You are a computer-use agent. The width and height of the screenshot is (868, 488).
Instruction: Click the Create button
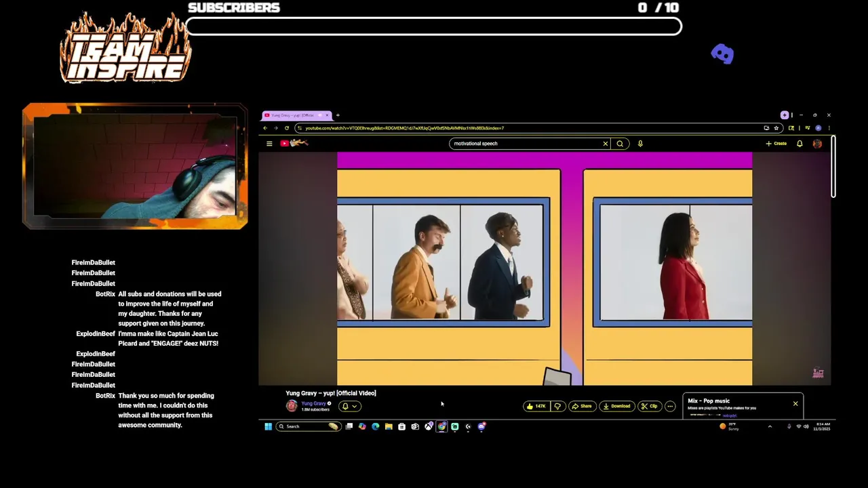click(776, 144)
